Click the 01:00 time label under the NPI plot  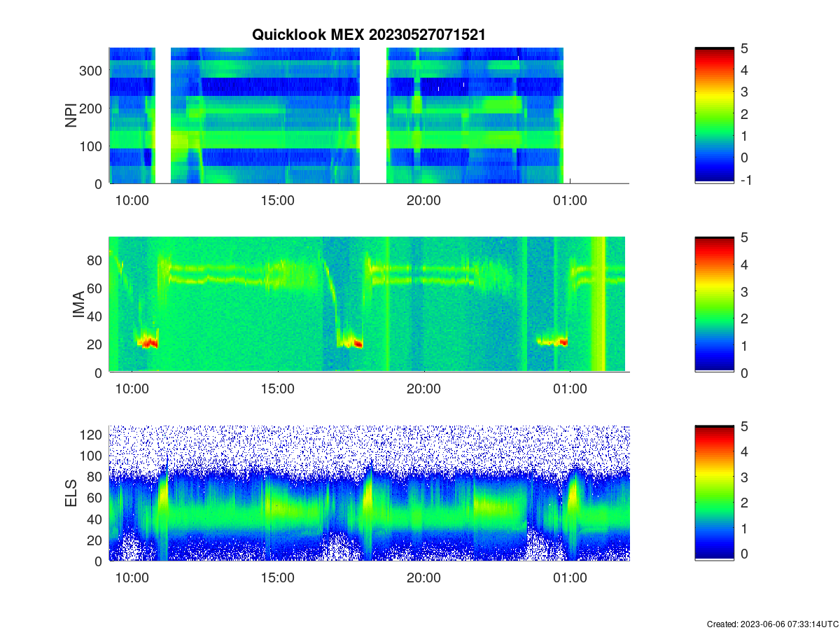(570, 201)
